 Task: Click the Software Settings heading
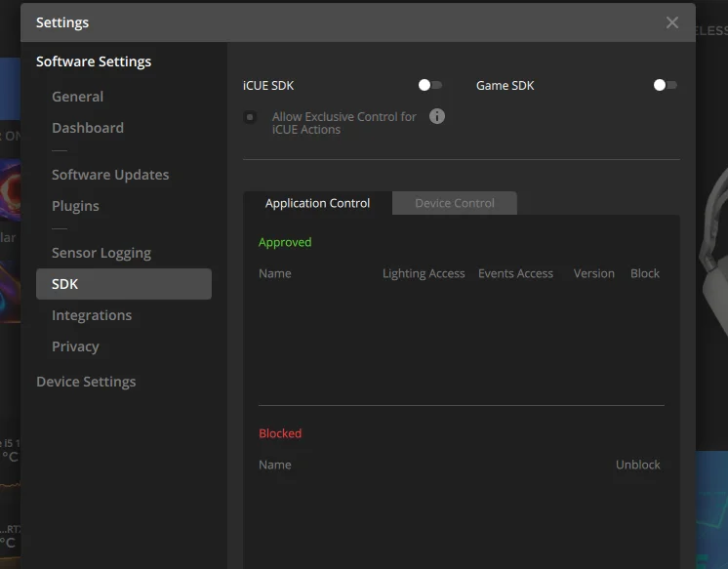tap(94, 61)
